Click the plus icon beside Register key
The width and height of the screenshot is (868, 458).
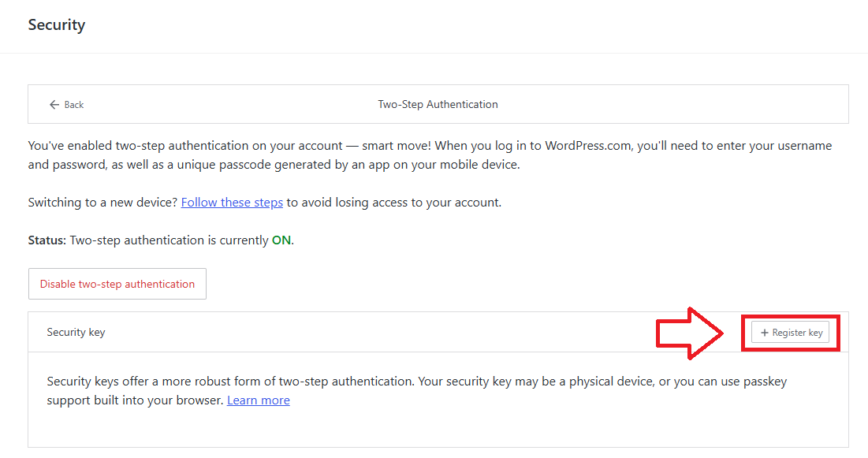(x=764, y=333)
